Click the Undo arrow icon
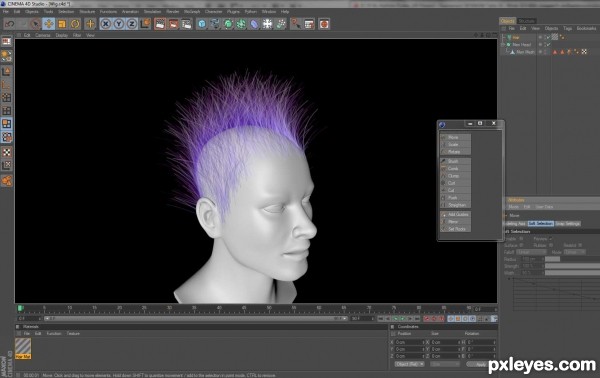 tap(9, 24)
